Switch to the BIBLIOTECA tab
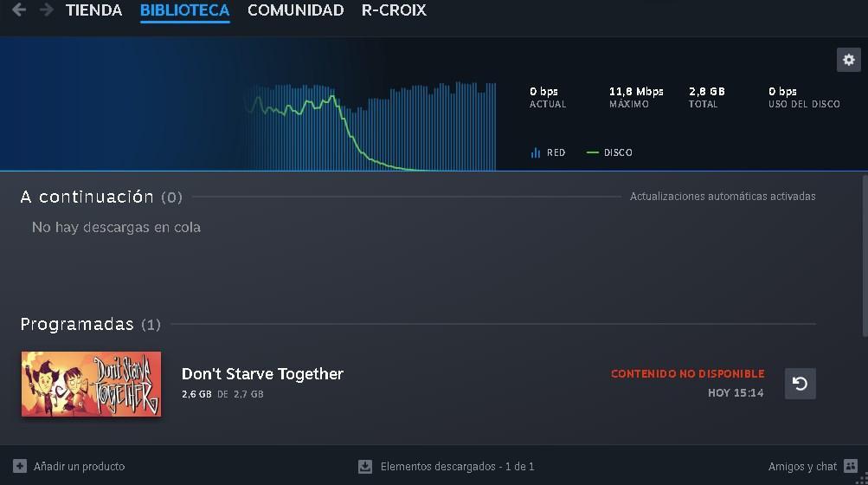Viewport: 868px width, 485px height. pos(184,10)
